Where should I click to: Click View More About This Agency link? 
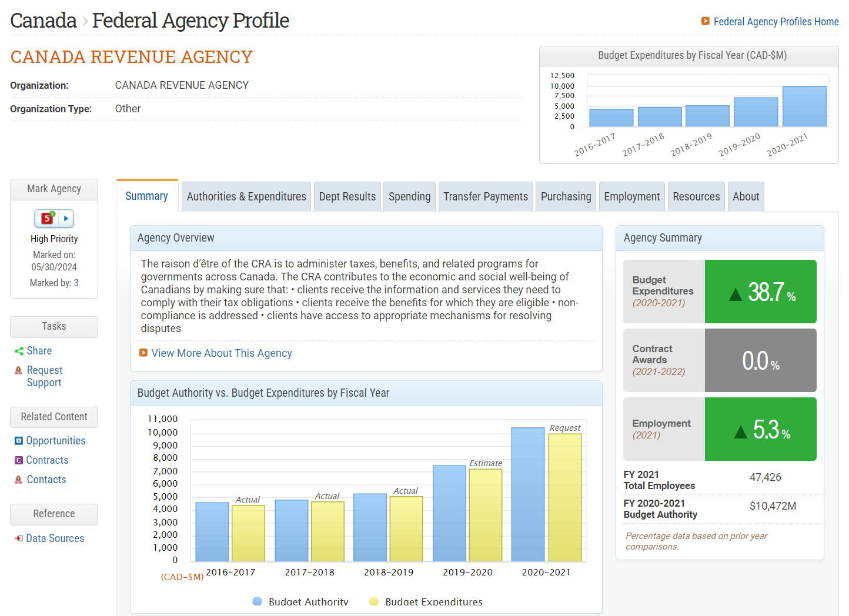[222, 353]
